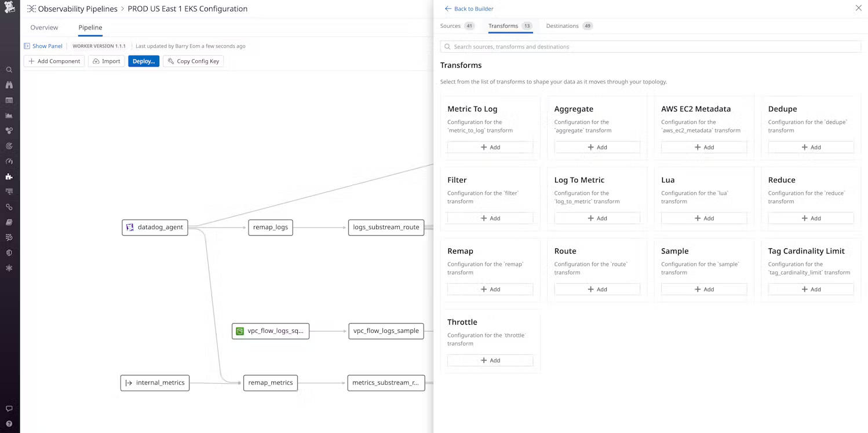Select the metrics_substream_r... node
Image resolution: width=868 pixels, height=433 pixels.
point(386,383)
